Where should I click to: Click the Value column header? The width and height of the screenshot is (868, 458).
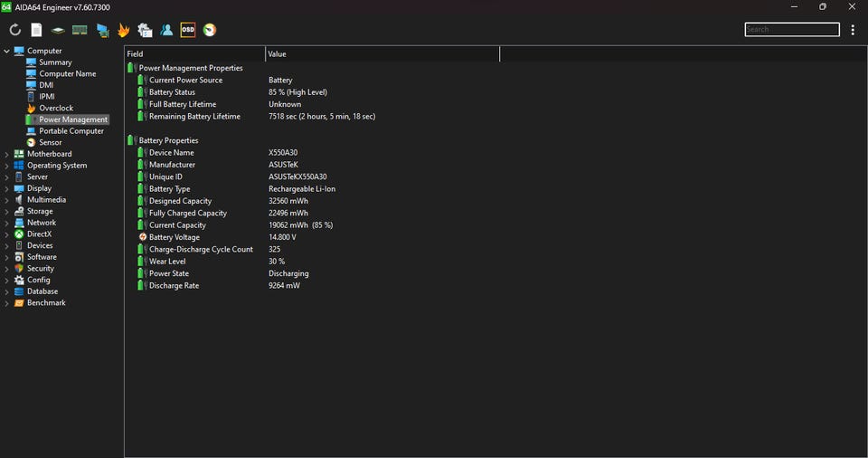point(382,53)
